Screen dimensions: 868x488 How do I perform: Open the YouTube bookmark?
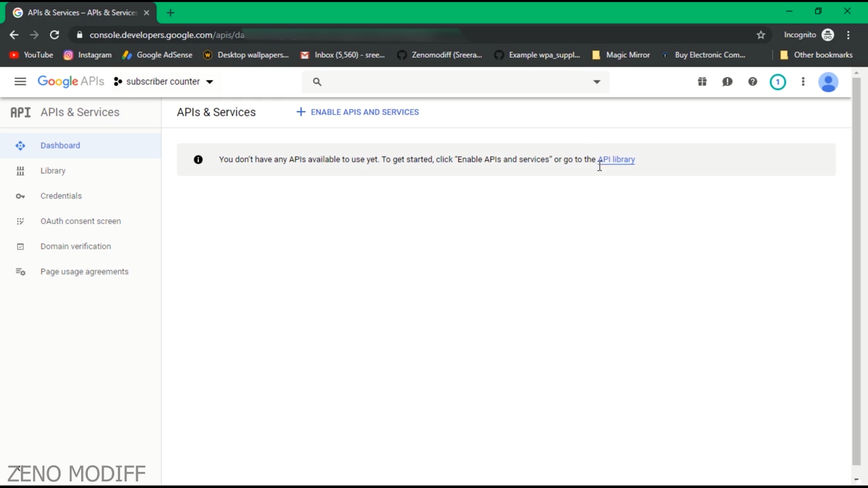point(31,55)
